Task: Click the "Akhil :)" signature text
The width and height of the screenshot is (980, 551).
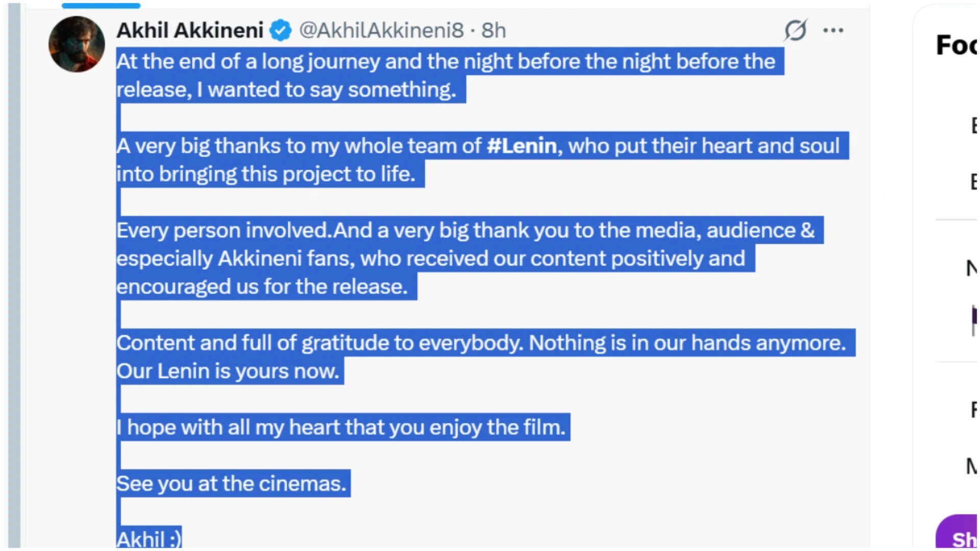Action: [x=149, y=538]
